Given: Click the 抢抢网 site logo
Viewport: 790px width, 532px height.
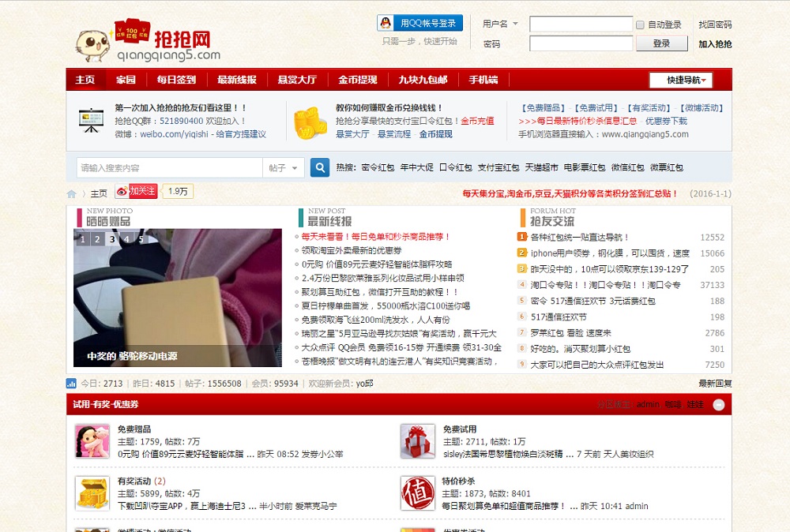Looking at the screenshot, I should [149, 41].
